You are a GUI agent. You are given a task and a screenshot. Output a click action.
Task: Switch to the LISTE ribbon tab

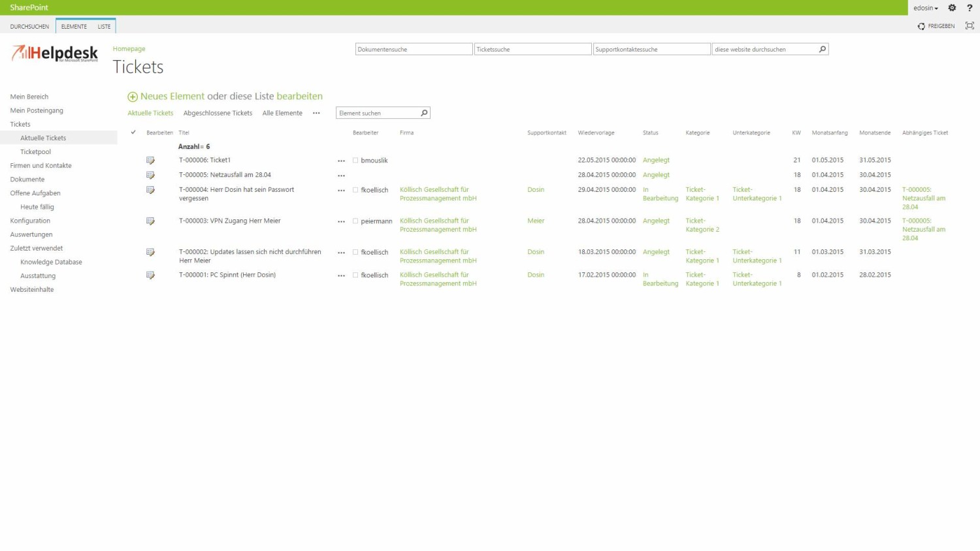point(104,26)
